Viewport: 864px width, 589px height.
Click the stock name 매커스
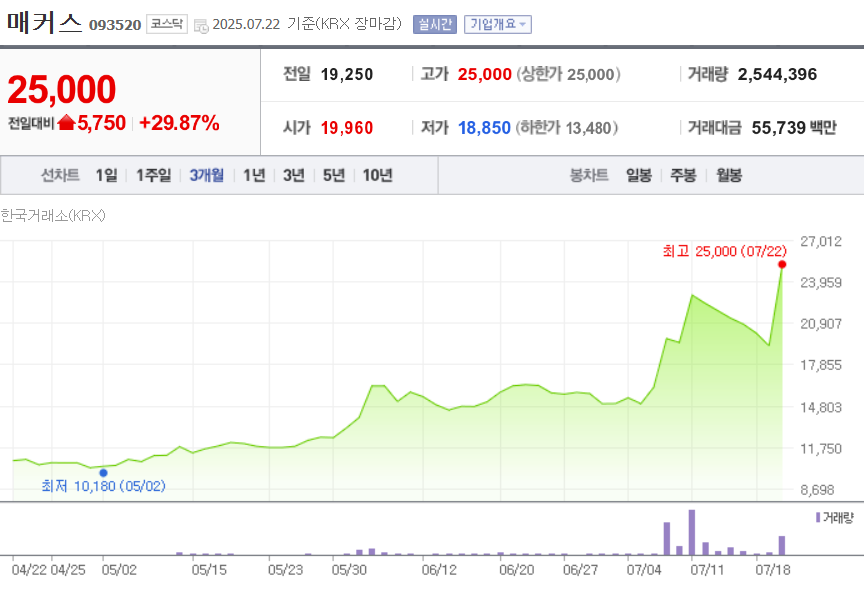(44, 23)
